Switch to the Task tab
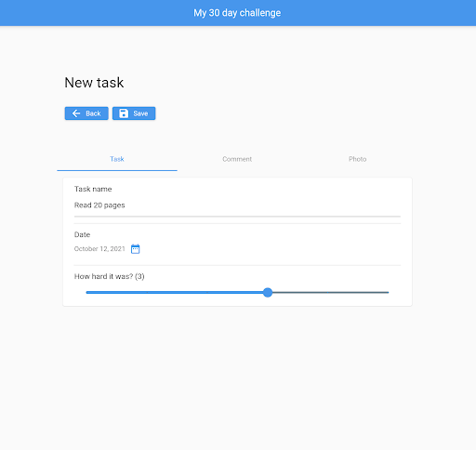The width and height of the screenshot is (476, 450). click(117, 159)
